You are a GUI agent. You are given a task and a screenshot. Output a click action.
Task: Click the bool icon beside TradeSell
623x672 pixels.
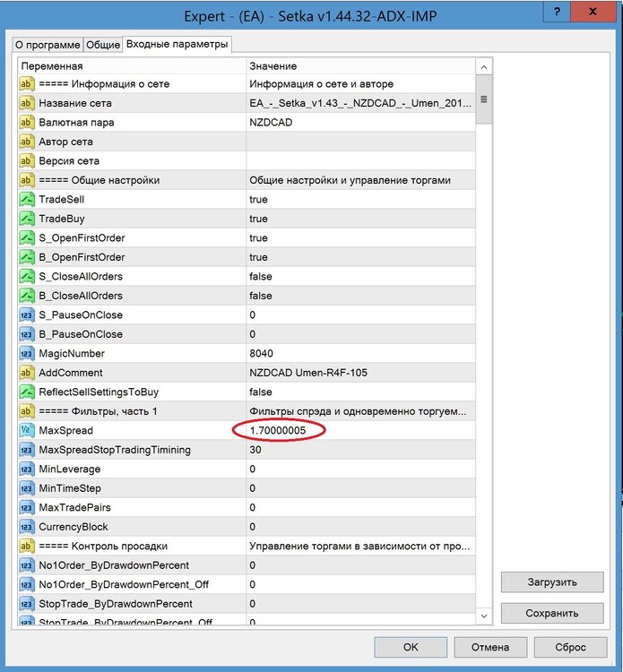click(x=26, y=200)
